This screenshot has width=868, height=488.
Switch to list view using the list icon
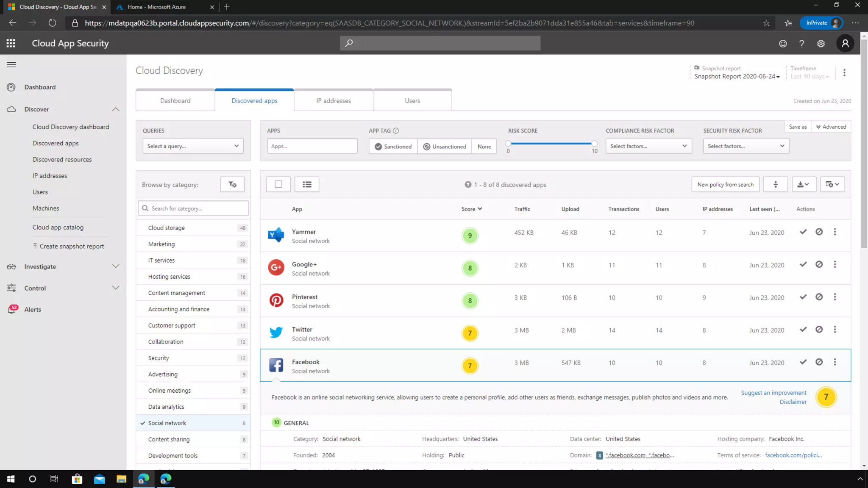click(x=307, y=184)
